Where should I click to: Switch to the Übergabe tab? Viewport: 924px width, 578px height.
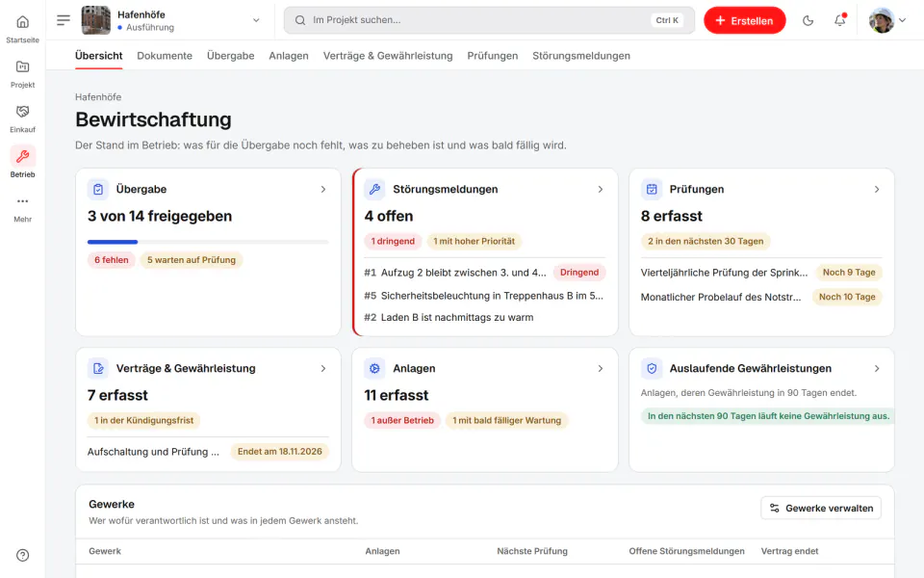[230, 56]
